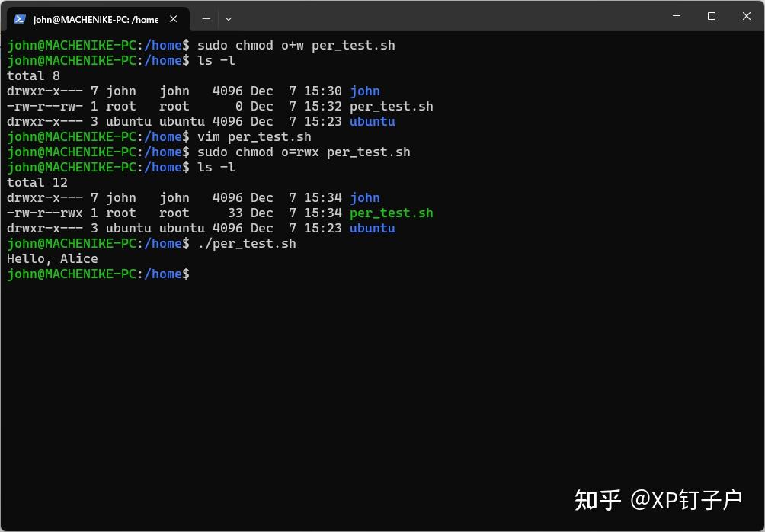Click the './per_test.sh' command text
Image resolution: width=765 pixels, height=532 pixels.
click(246, 244)
